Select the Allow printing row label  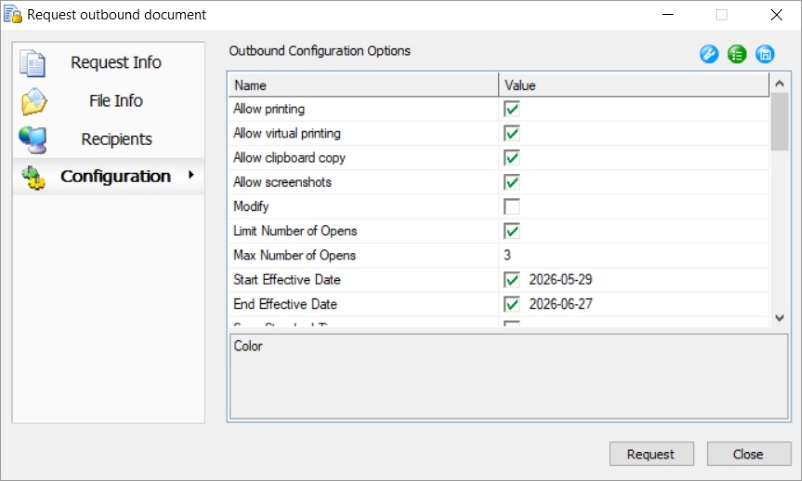coord(269,109)
